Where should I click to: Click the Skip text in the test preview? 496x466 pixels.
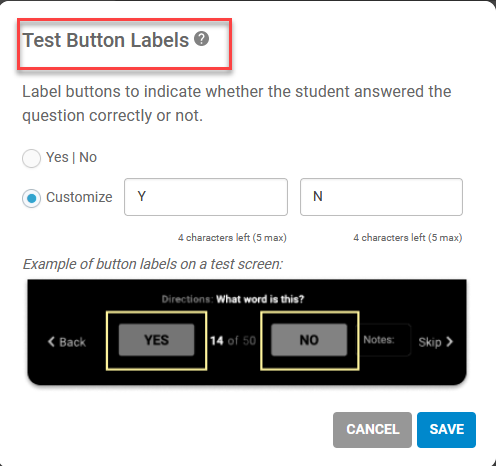coord(430,342)
